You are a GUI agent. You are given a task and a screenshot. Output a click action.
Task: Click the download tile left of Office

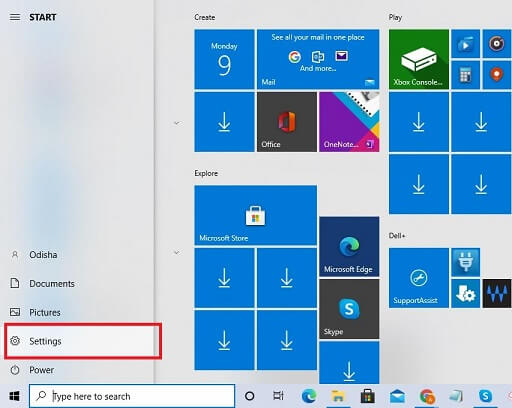click(x=224, y=122)
